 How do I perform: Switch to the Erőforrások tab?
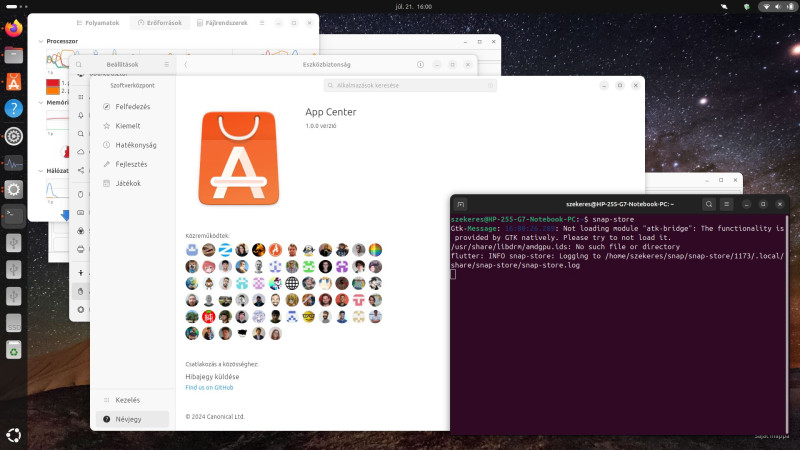(x=160, y=23)
